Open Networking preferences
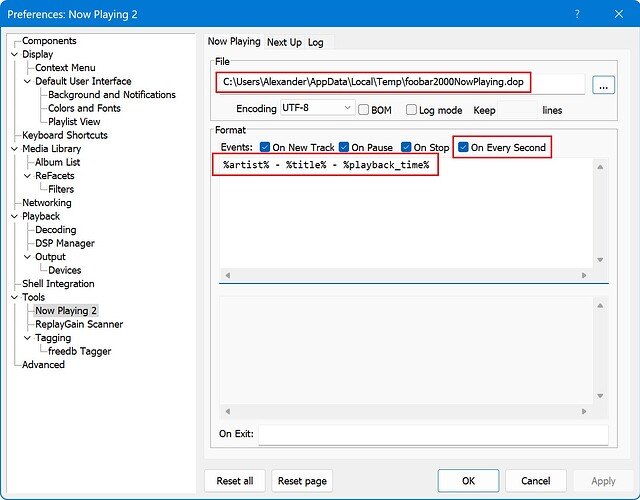640x500 pixels. 47,202
